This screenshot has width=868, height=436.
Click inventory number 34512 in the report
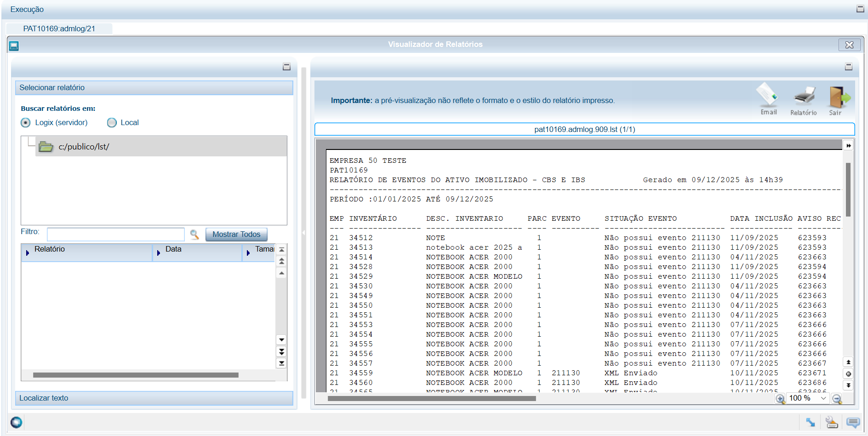361,238
